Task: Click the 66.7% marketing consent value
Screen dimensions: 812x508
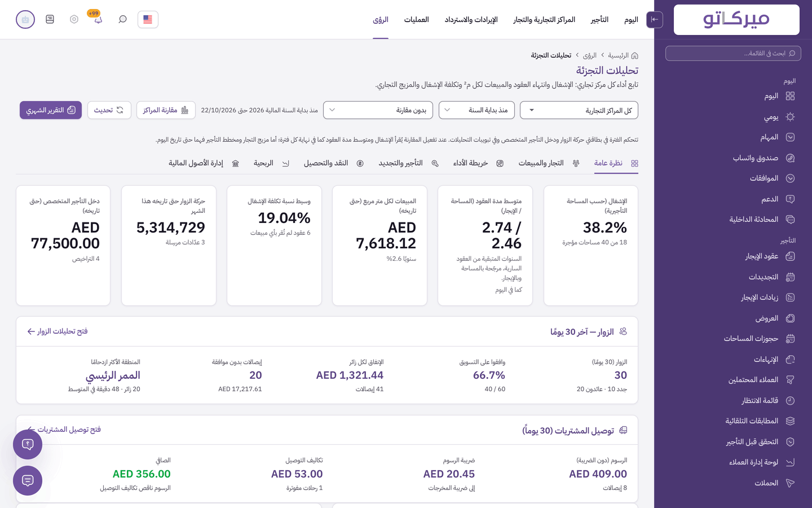Action: pos(489,375)
